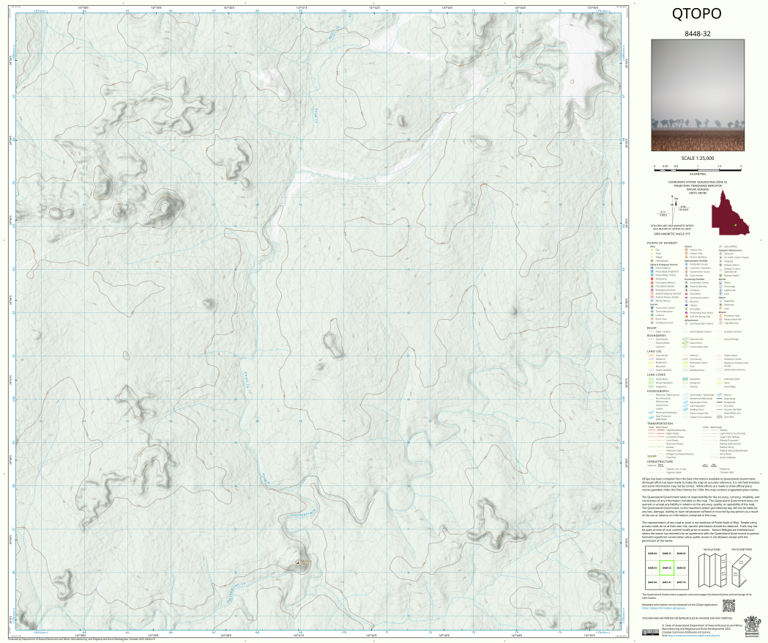768x643 pixels.
Task: Click the mountain peak symbol on the map
Action: (x=298, y=563)
